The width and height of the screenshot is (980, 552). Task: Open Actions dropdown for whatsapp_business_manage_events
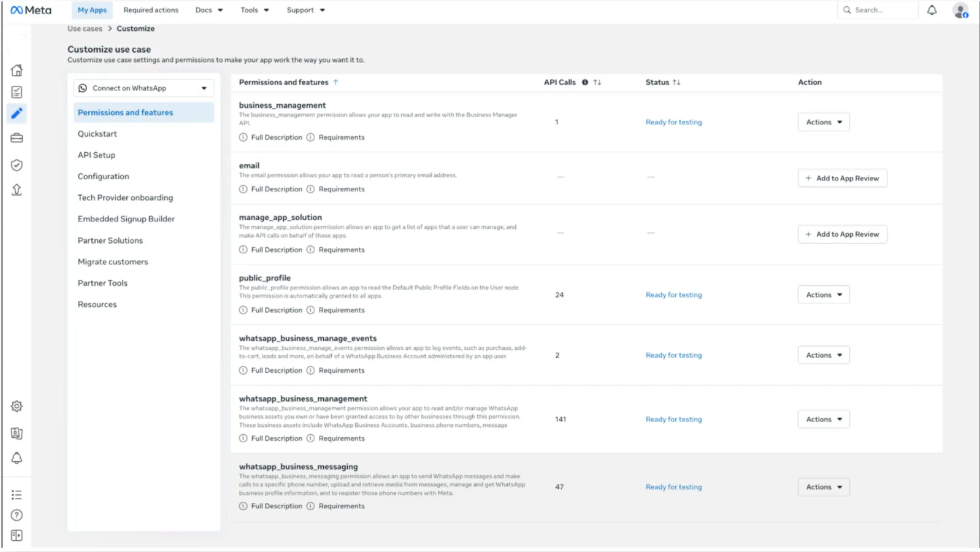(824, 355)
